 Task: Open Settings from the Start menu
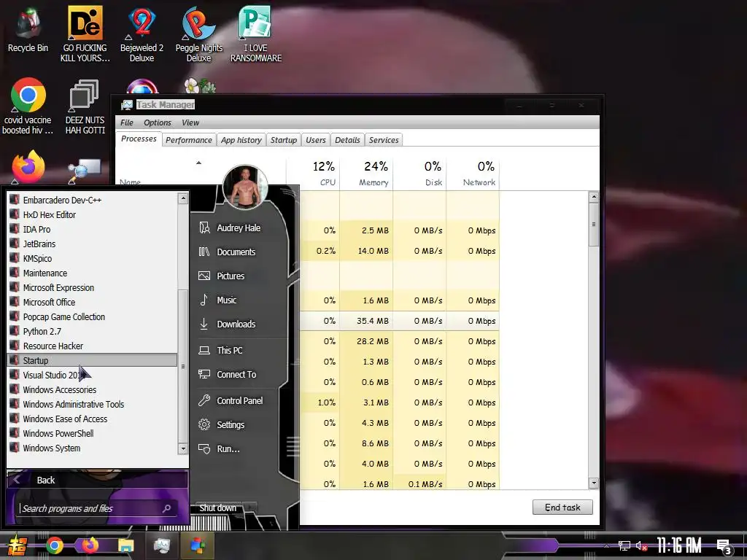[231, 425]
